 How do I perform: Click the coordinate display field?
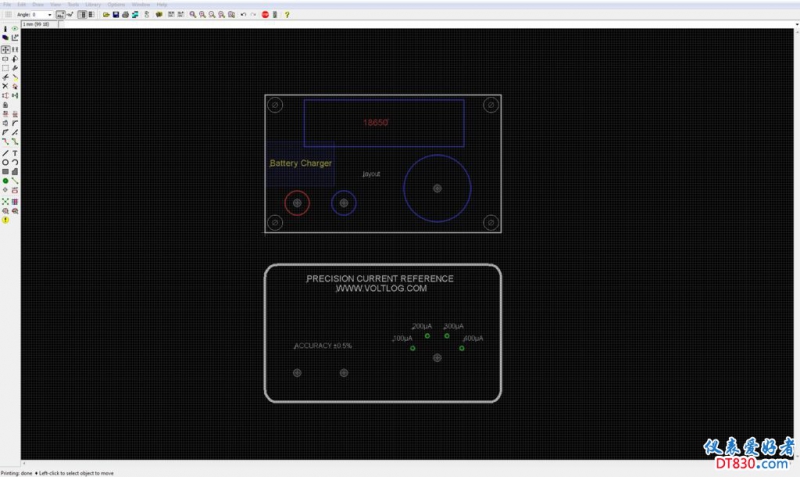[35, 24]
